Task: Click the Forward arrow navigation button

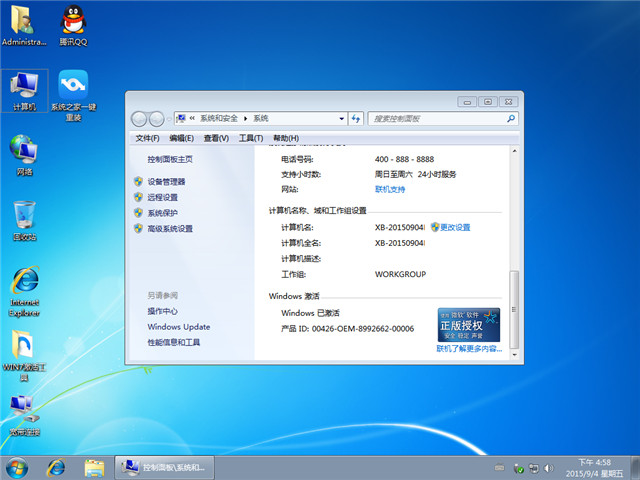Action: [156, 119]
